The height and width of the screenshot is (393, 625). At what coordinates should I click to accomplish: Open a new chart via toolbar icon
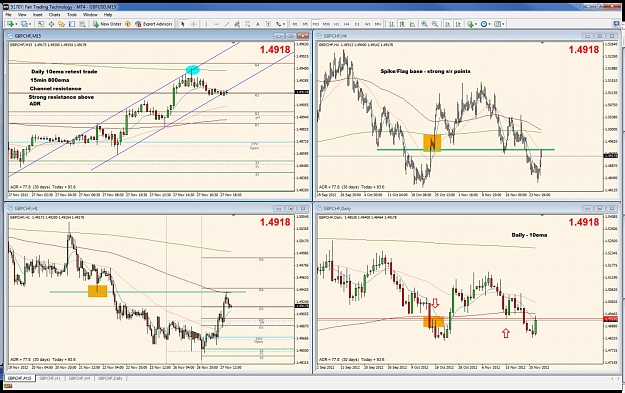tap(10, 24)
